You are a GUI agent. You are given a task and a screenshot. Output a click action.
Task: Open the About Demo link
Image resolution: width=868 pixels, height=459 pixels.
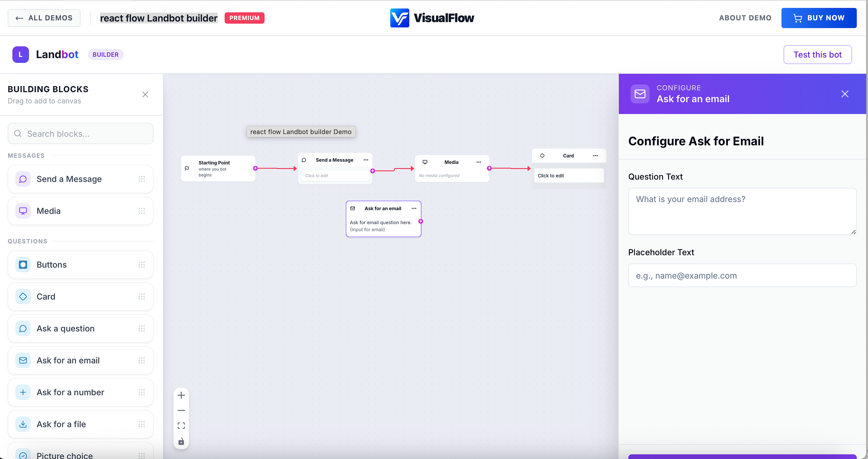pyautogui.click(x=745, y=18)
